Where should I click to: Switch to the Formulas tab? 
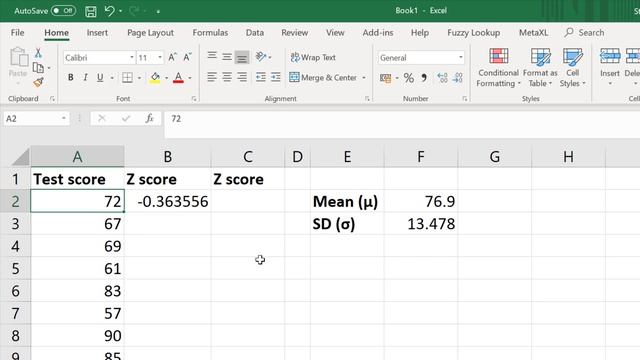click(210, 33)
